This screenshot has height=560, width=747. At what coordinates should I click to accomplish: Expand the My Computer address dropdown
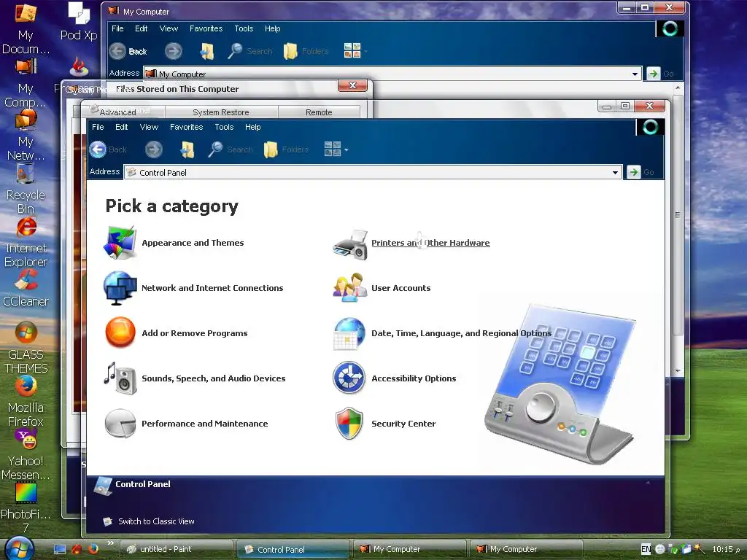click(x=635, y=74)
